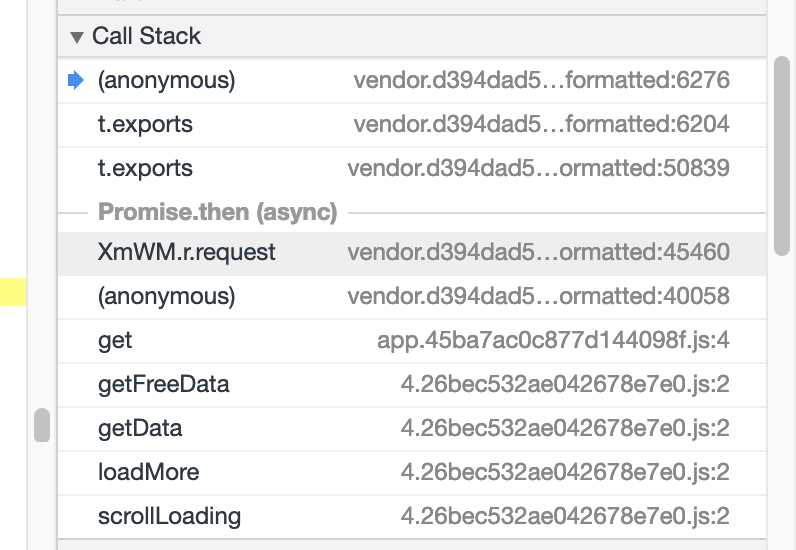Select the scrollLoading stack frame
This screenshot has height=550, width=796.
pos(169,516)
